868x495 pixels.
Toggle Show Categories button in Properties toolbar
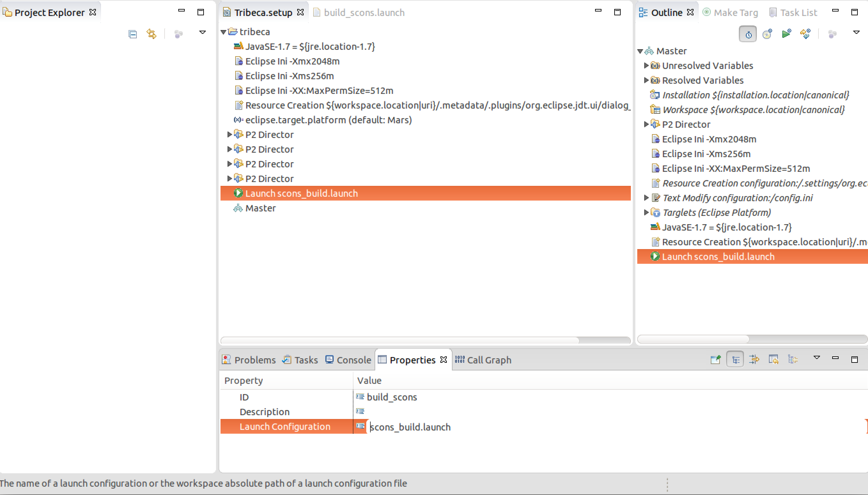[x=735, y=360]
